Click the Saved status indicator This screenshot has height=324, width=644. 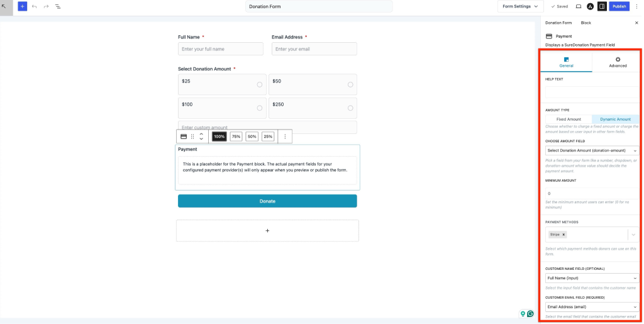click(559, 6)
